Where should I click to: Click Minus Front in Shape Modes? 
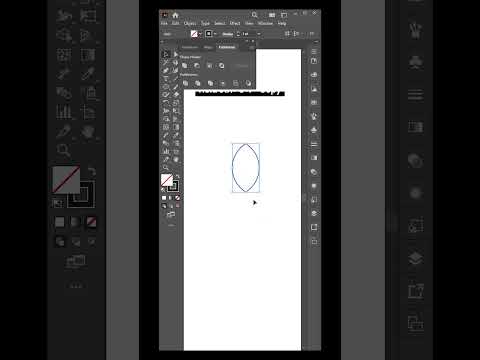pyautogui.click(x=197, y=66)
